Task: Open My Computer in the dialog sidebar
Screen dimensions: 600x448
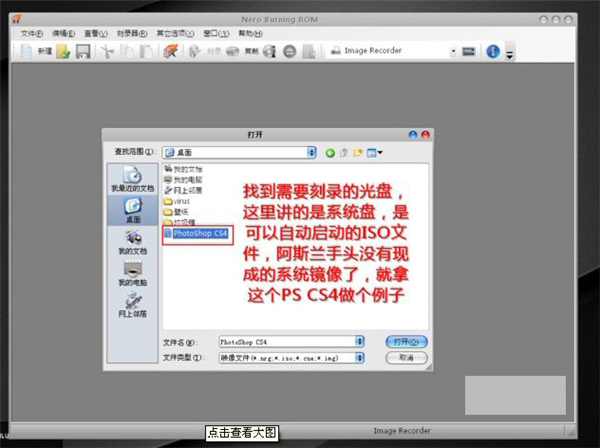Action: pos(131,272)
